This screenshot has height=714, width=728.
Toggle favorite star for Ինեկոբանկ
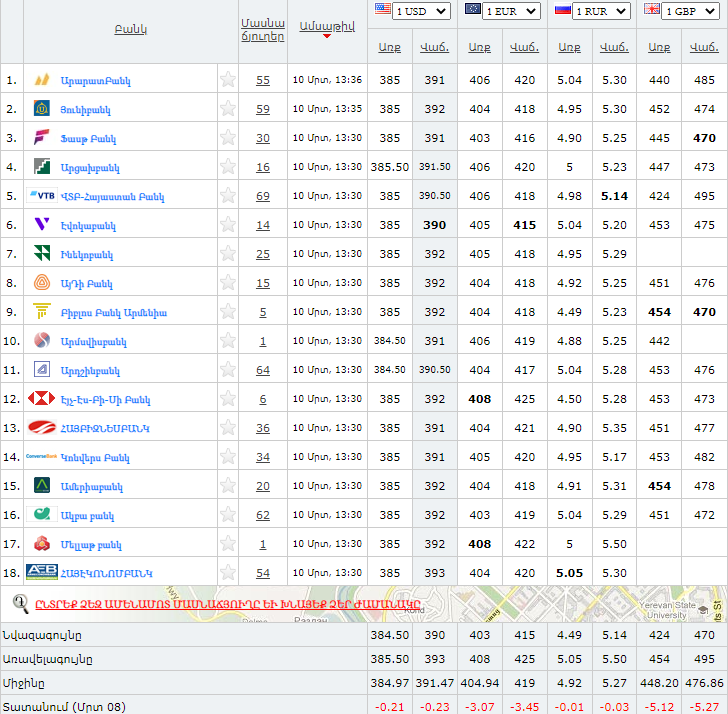pyautogui.click(x=228, y=254)
